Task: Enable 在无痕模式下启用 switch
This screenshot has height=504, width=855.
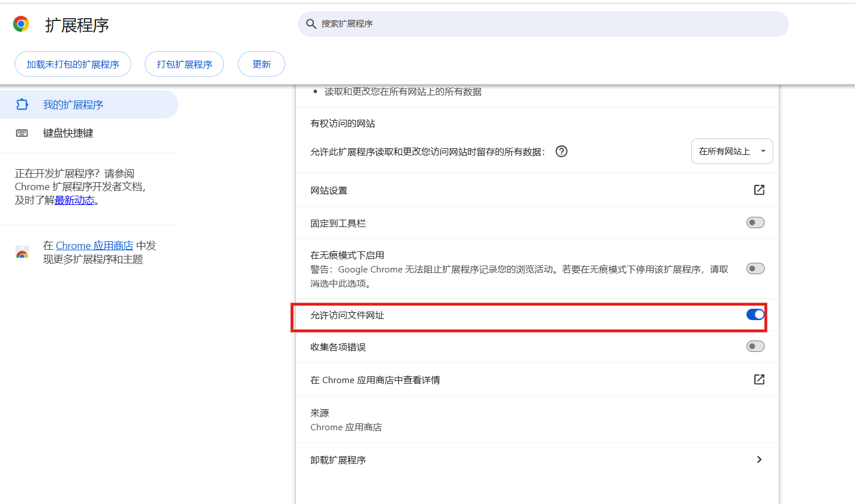Action: point(755,268)
